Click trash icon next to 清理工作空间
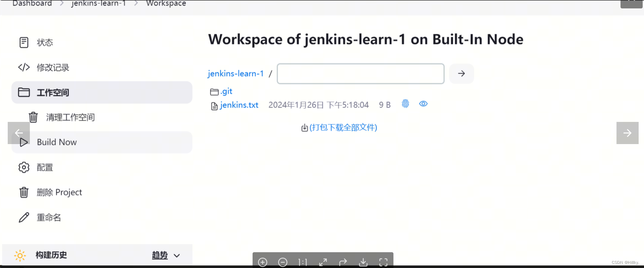Viewport: 644px width, 268px height. [x=33, y=117]
